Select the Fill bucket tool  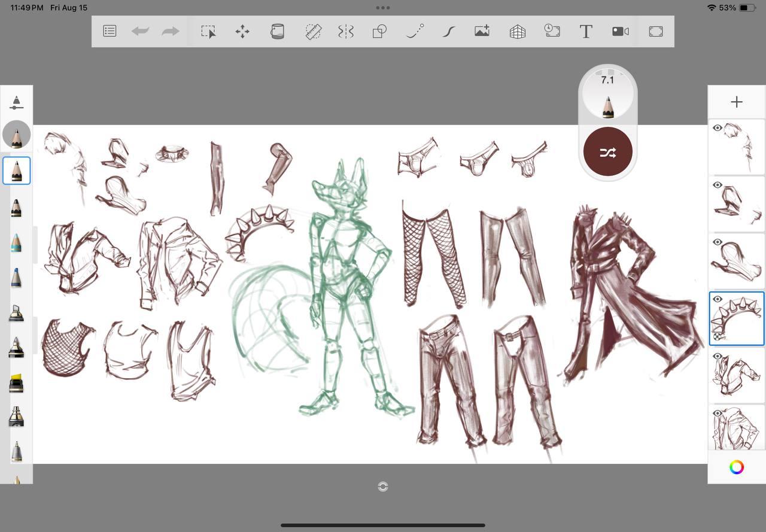coord(277,31)
